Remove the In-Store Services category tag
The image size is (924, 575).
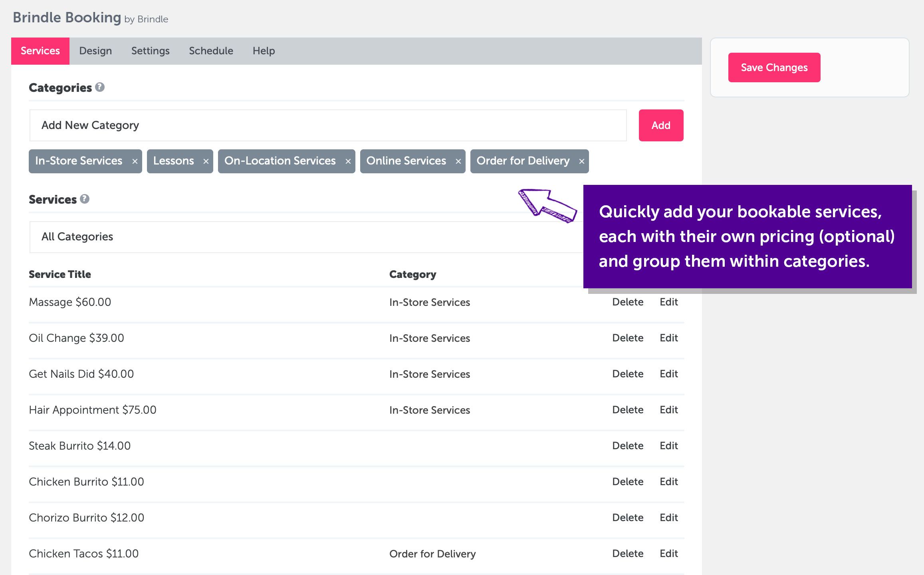point(135,161)
